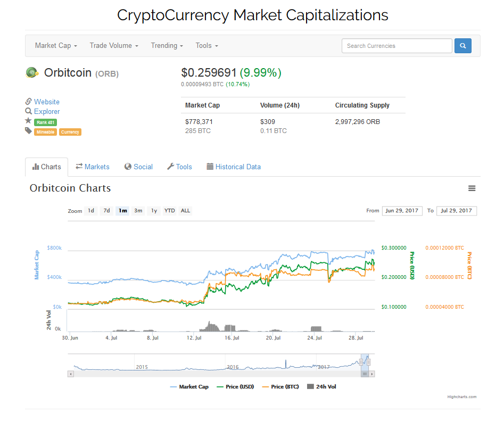Screen dimensions: 504x421
Task: Click the 2,997,296 ORB supply value
Action: pyautogui.click(x=358, y=122)
